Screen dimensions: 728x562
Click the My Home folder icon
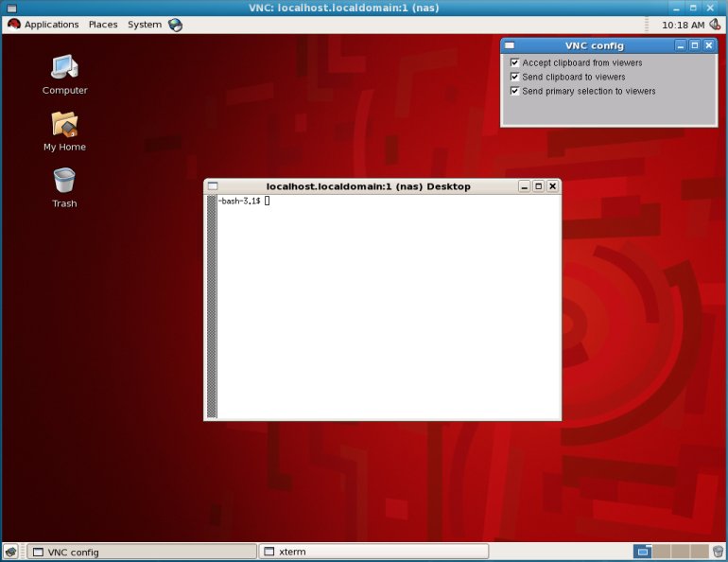[x=64, y=124]
